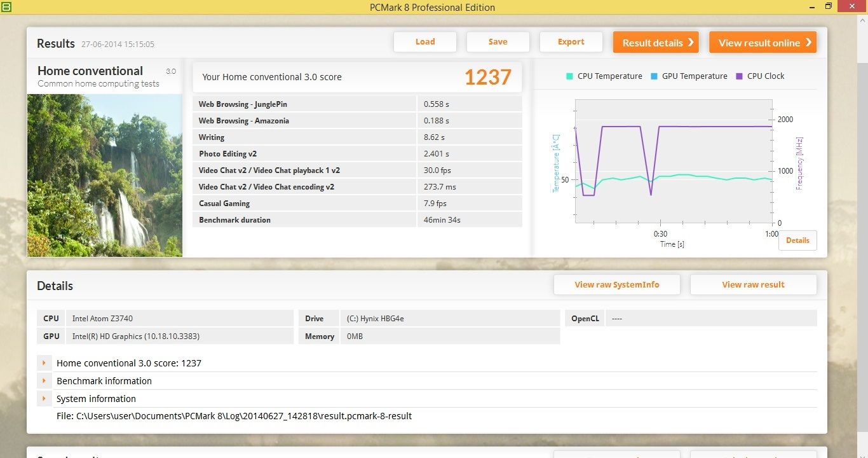Click the PCMark 8 app icon in title bar
The width and height of the screenshot is (868, 458).
coord(6,7)
